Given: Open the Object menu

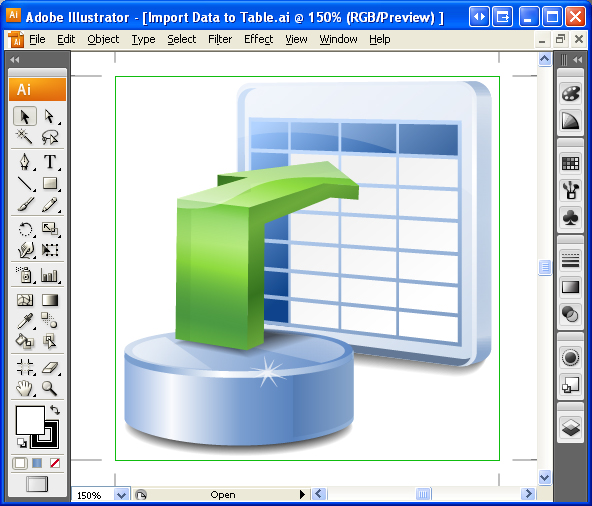Looking at the screenshot, I should pos(103,39).
